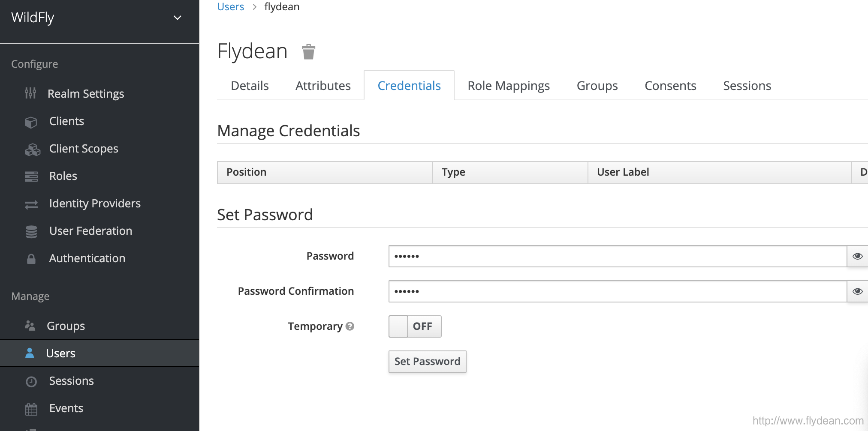The width and height of the screenshot is (868, 431).
Task: Click the Client Scopes cubes icon
Action: point(33,150)
